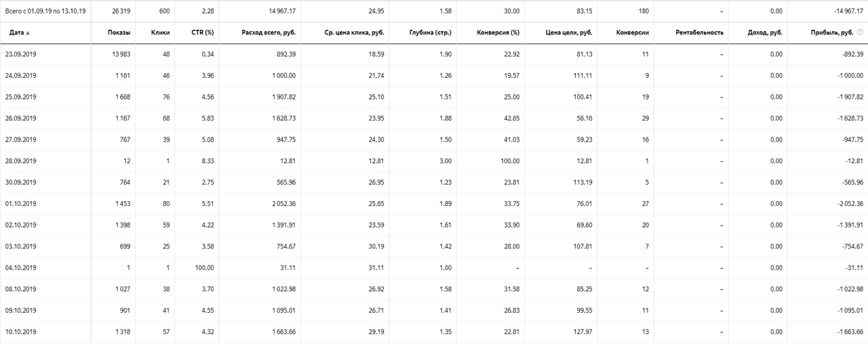Sort the table by Показы column
This screenshot has width=868, height=344.
119,33
